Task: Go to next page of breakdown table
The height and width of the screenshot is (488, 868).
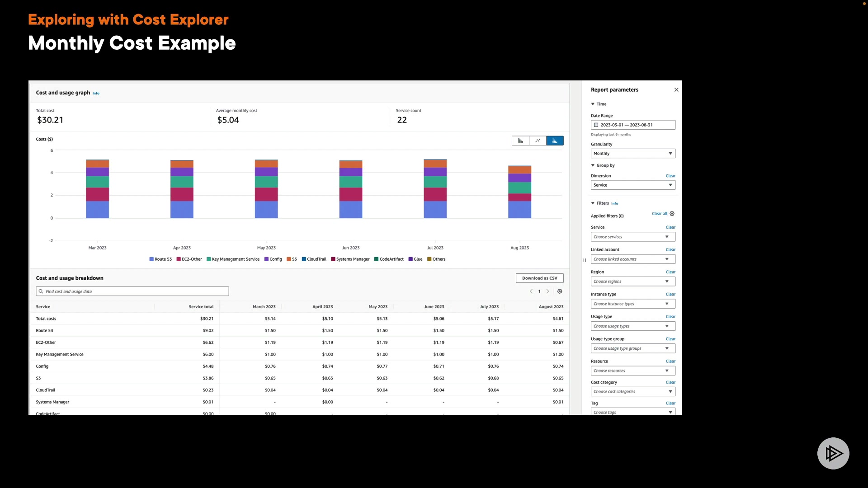Action: pyautogui.click(x=548, y=291)
